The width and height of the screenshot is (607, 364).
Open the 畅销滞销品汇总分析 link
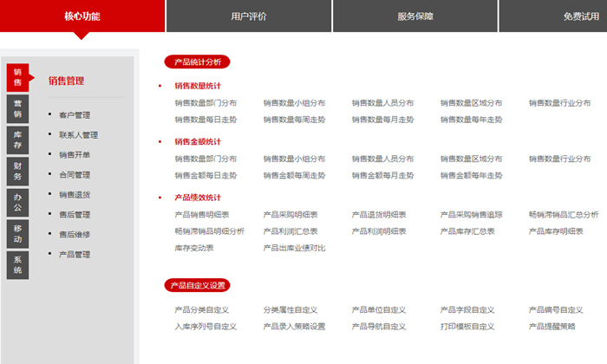(x=564, y=215)
